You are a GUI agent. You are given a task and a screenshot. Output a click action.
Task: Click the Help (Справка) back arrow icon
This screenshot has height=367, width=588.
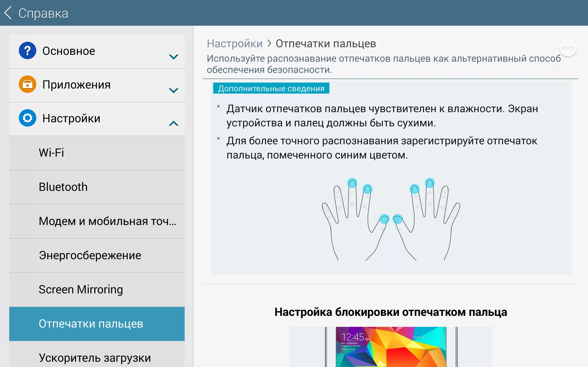click(8, 12)
